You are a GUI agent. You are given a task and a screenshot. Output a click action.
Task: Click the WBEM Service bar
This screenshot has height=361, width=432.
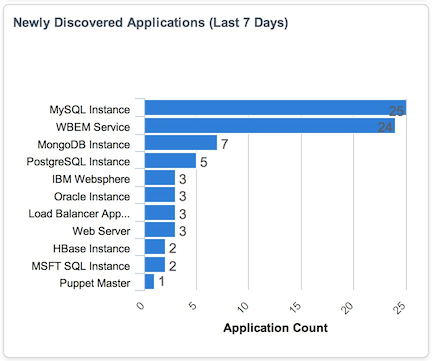[270, 126]
